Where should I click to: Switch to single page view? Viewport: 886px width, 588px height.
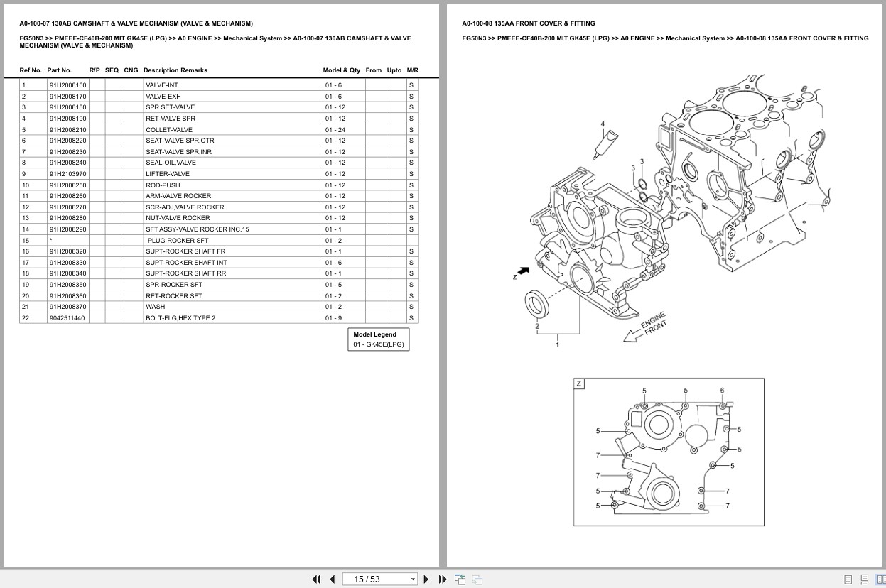848,579
